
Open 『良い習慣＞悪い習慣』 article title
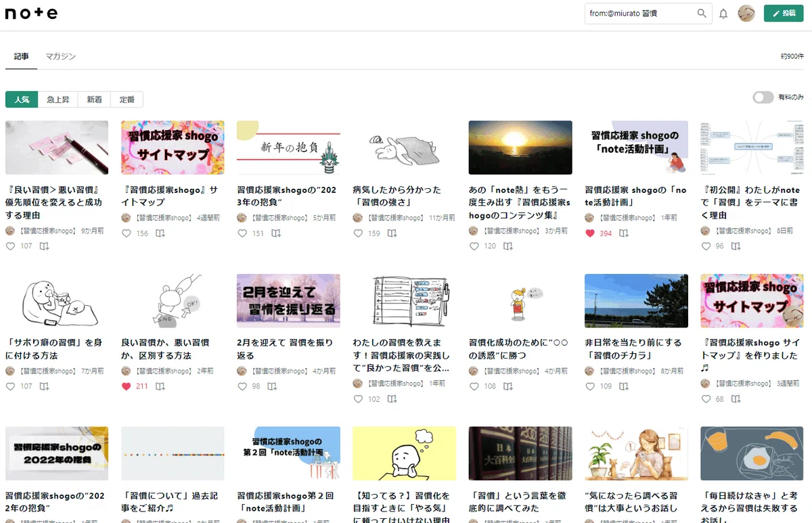tap(53, 202)
